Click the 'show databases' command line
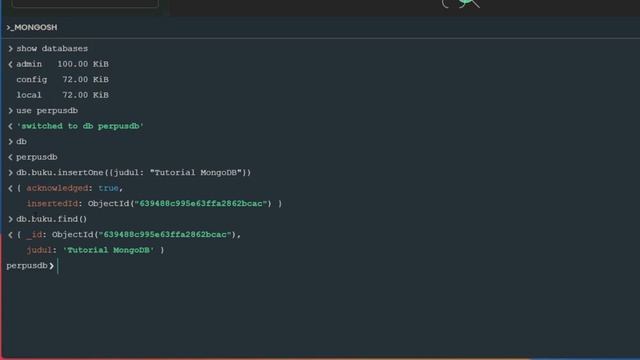640x360 pixels. tap(52, 49)
